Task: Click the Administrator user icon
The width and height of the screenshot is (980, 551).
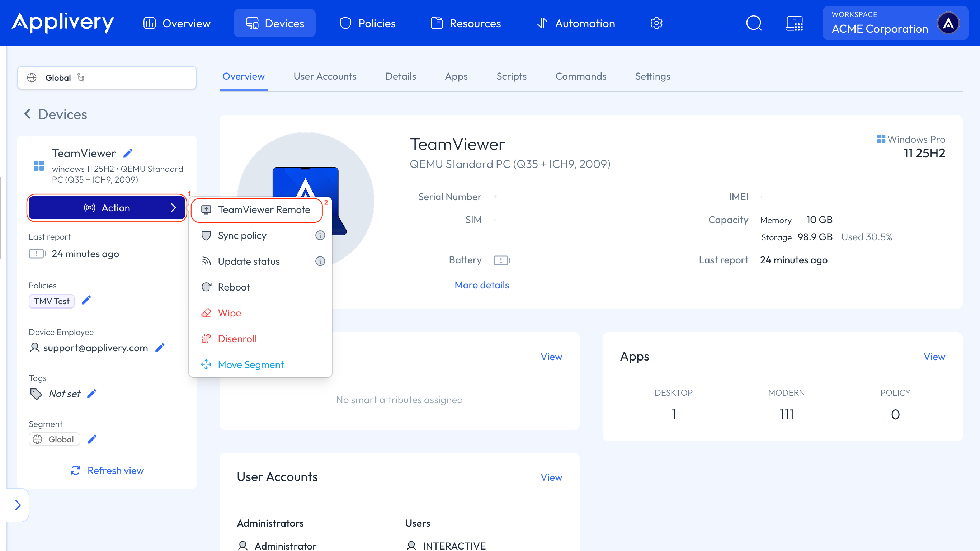Action: coord(243,546)
